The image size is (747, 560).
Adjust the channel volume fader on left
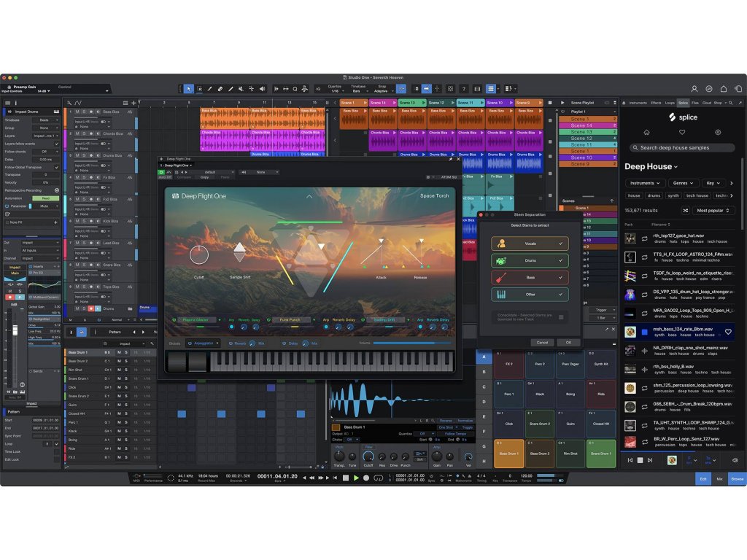(x=15, y=330)
